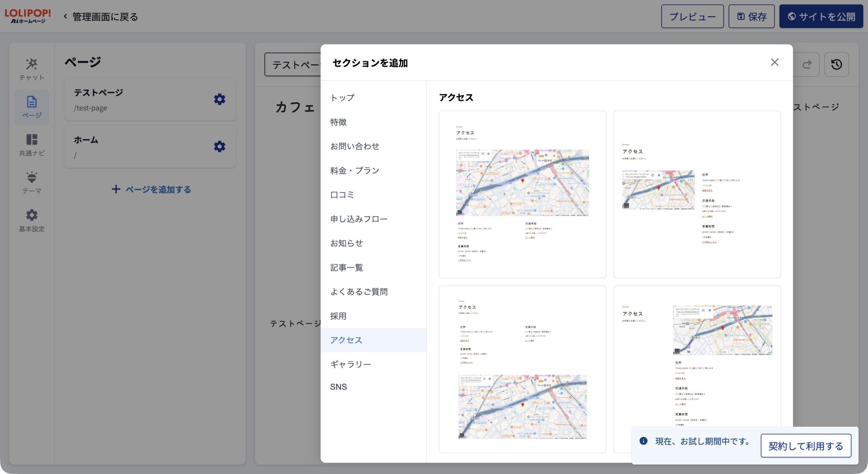
Task: Click the プレビュー button
Action: [692, 16]
